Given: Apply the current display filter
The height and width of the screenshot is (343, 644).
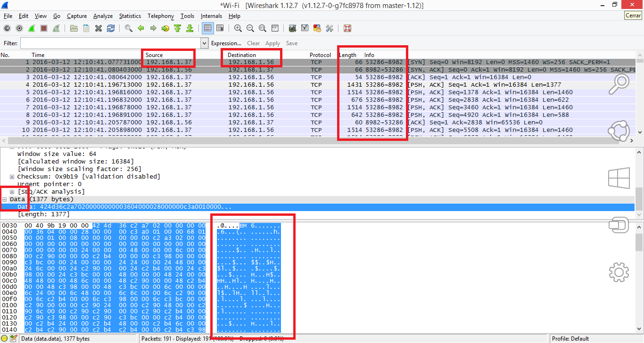Looking at the screenshot, I should pos(272,43).
